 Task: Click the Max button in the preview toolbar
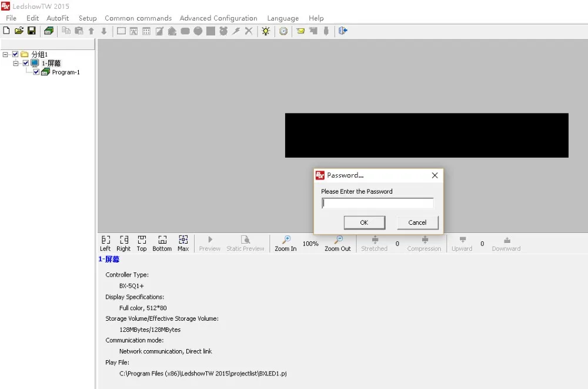point(183,243)
